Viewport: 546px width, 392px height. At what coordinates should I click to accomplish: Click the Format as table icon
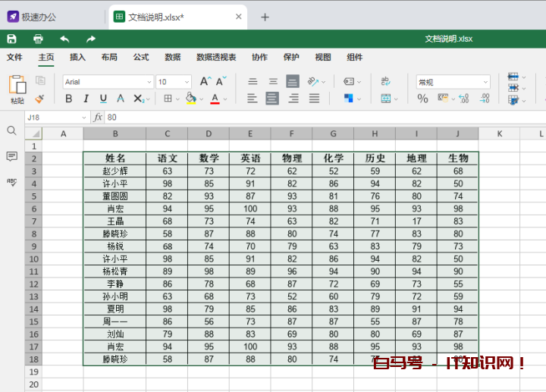[513, 100]
